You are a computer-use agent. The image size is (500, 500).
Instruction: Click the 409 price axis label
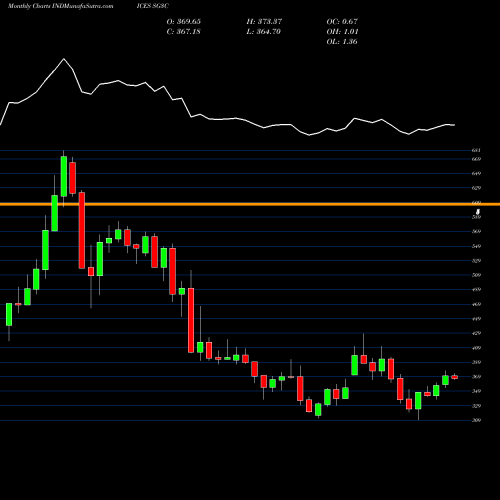pyautogui.click(x=476, y=348)
